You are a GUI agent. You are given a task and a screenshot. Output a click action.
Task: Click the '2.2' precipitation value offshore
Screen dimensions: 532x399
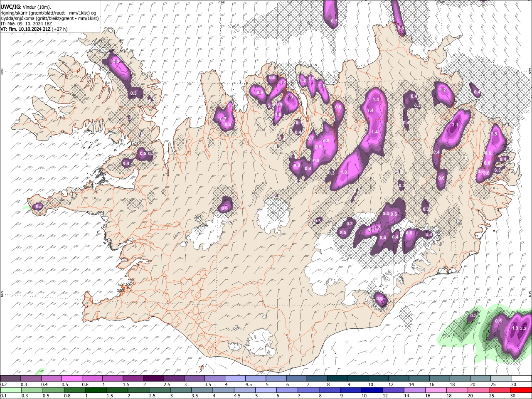[523, 328]
